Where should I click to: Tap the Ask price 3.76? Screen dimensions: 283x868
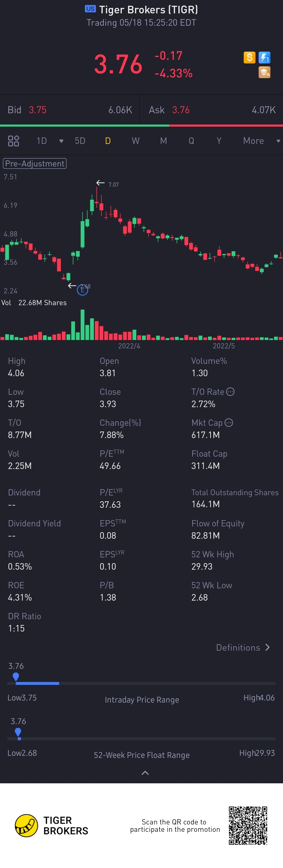181,110
